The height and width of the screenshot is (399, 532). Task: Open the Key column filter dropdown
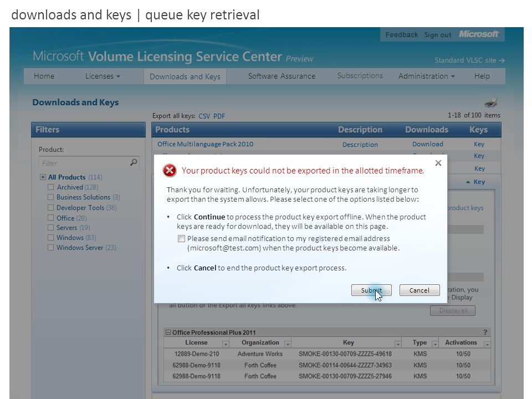tap(398, 344)
